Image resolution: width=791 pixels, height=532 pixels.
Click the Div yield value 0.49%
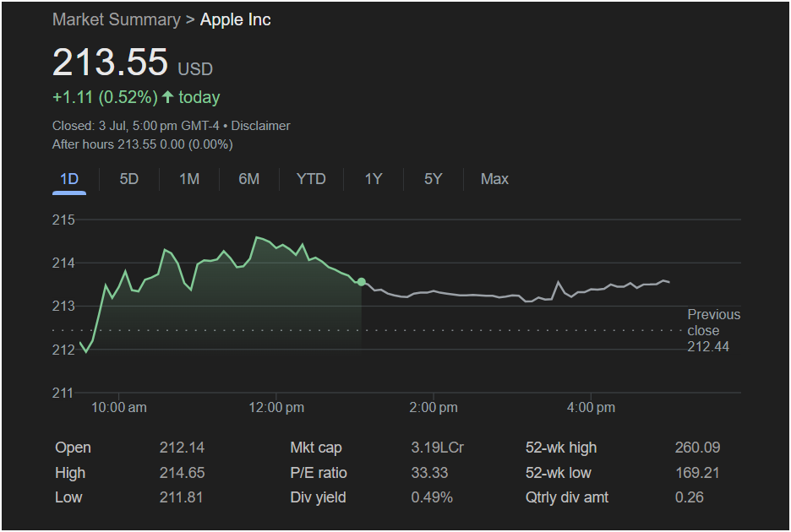432,497
